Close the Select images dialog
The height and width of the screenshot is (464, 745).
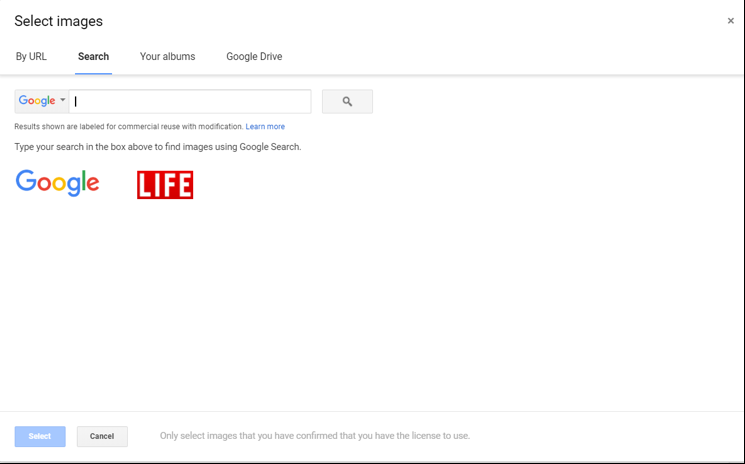(x=731, y=20)
